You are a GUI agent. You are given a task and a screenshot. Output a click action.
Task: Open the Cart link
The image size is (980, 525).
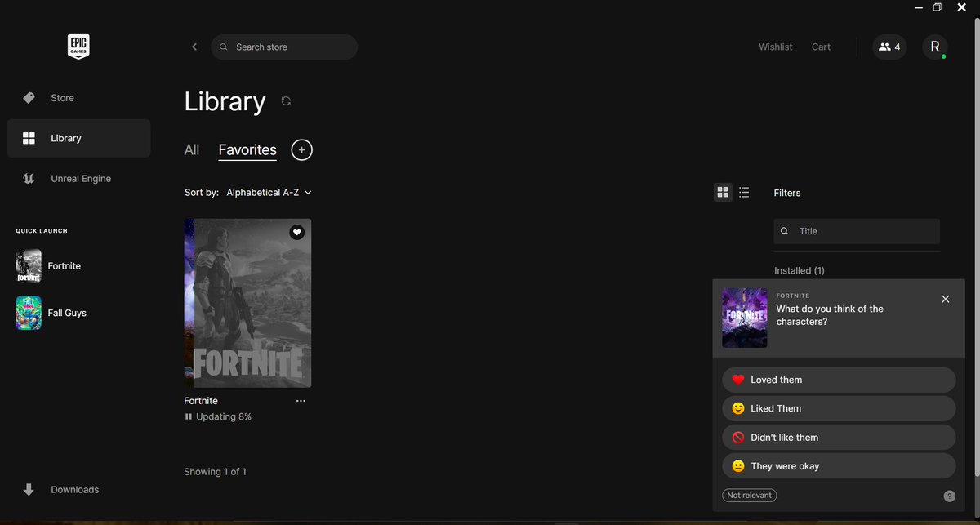(821, 47)
